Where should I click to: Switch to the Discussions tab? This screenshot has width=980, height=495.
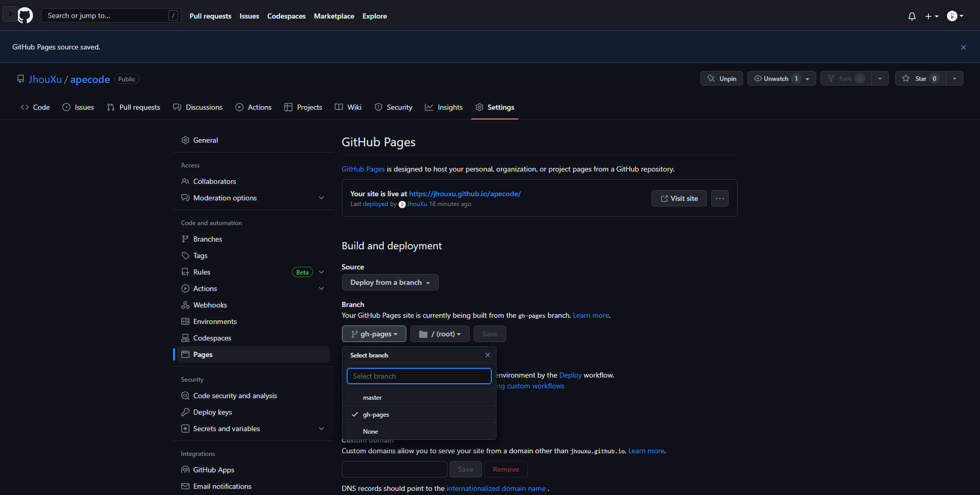[198, 107]
